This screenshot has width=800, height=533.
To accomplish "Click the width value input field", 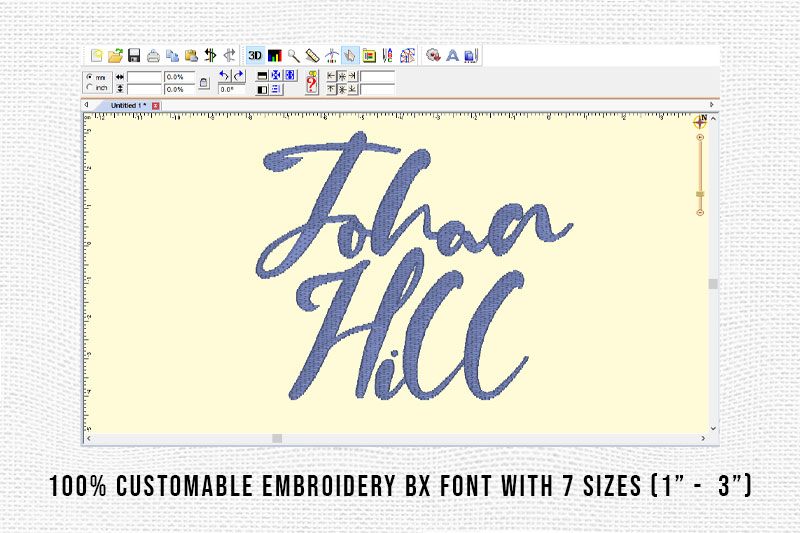I will pyautogui.click(x=144, y=77).
